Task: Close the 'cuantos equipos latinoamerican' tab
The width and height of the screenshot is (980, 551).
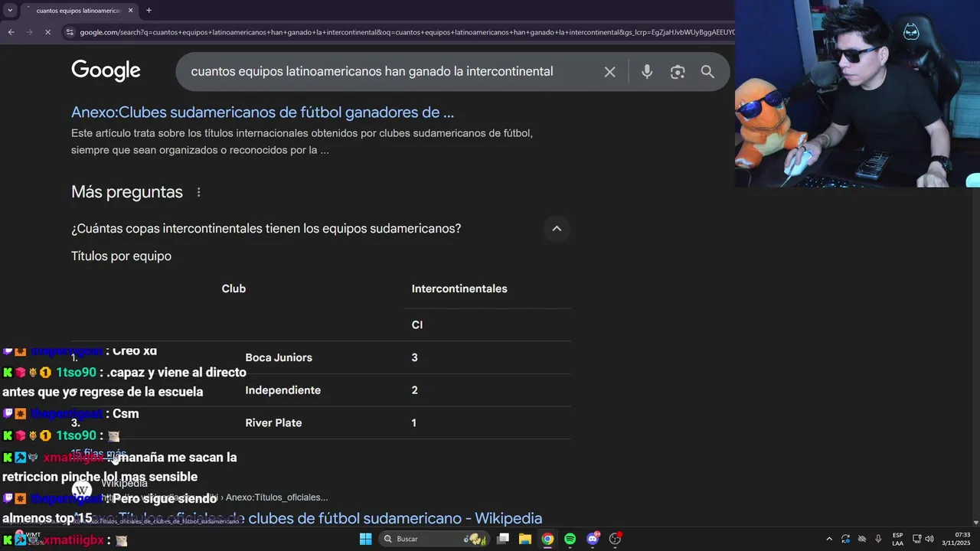Action: tap(131, 11)
